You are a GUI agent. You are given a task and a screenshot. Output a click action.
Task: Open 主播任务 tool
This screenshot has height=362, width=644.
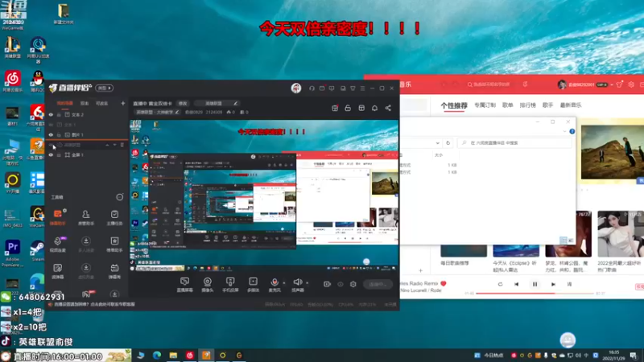[x=114, y=217]
